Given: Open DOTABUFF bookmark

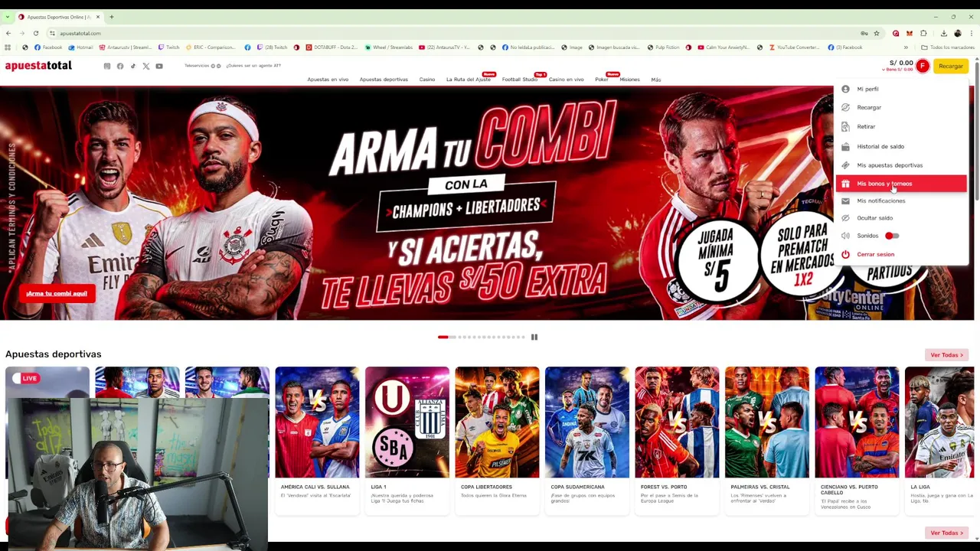Looking at the screenshot, I should click(332, 47).
